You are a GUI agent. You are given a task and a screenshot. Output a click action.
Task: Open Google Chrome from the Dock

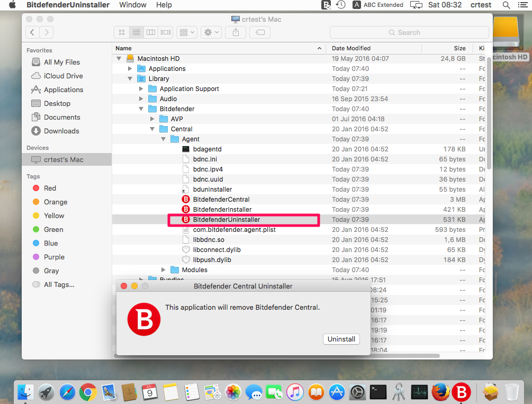pos(88,392)
